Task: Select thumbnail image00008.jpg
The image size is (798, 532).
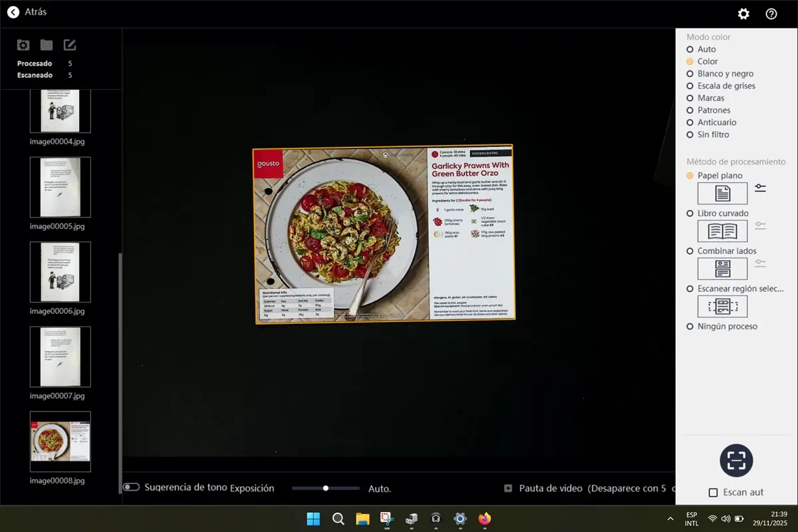Action: 61,442
